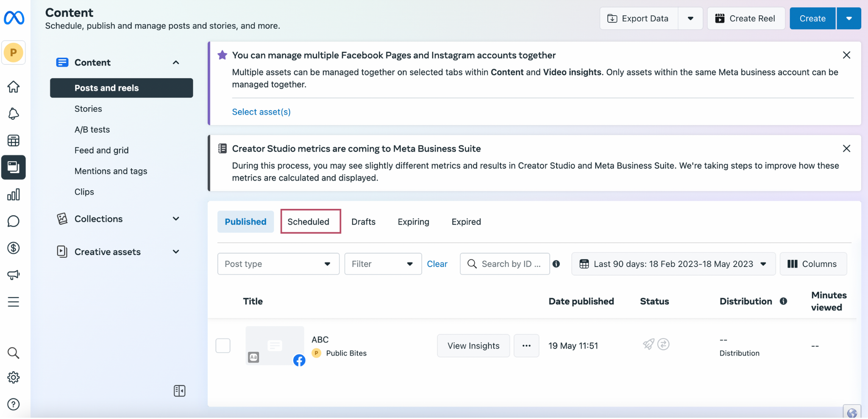Collapse the side navigation panel
The height and width of the screenshot is (419, 868).
(x=179, y=391)
